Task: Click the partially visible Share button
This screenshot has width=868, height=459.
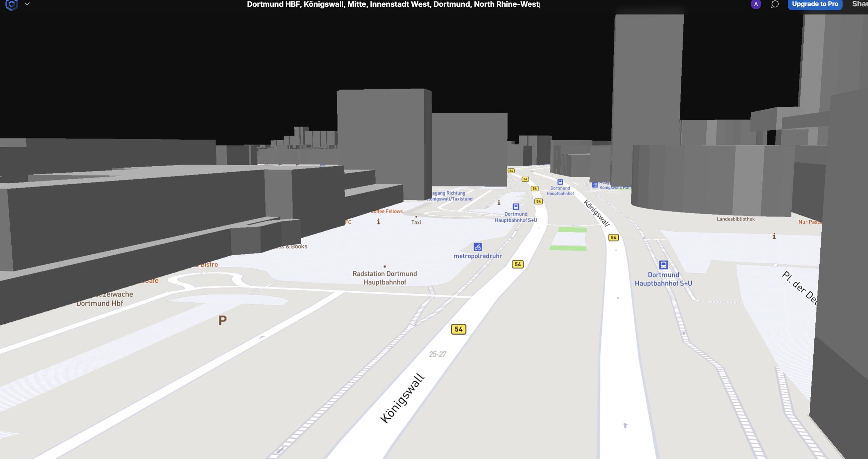Action: 860,4
